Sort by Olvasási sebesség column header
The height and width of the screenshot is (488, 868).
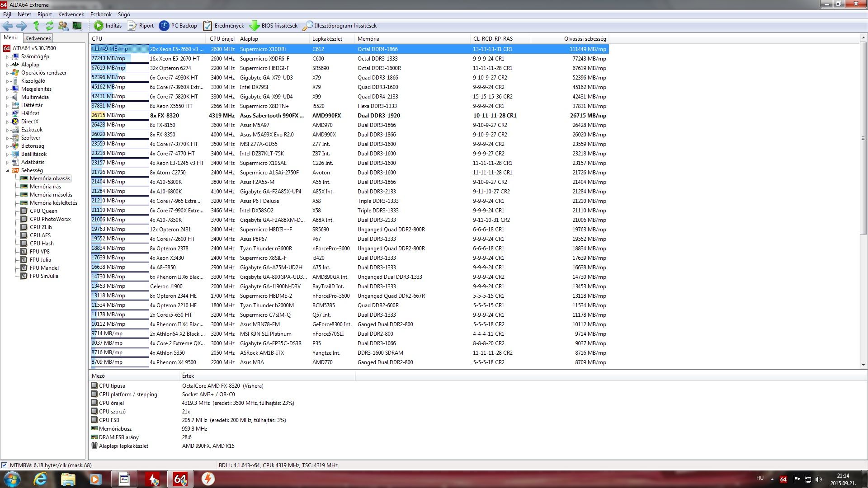pos(570,39)
